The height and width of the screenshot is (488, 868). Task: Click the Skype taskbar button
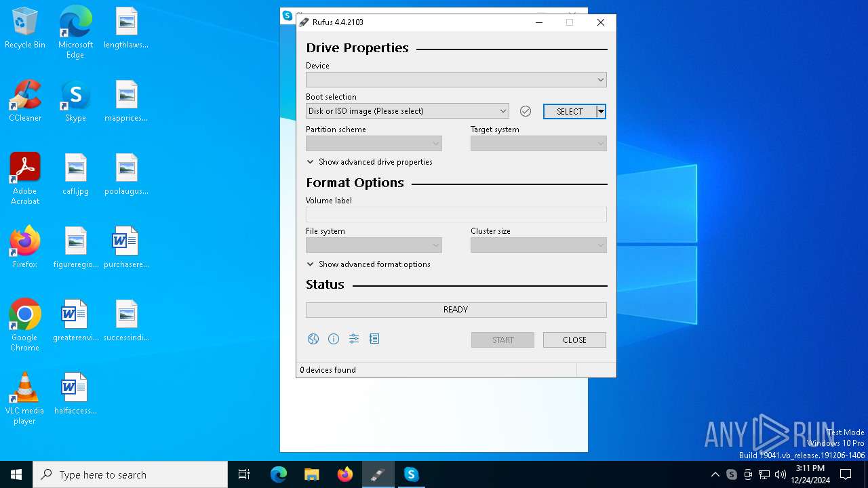point(412,474)
